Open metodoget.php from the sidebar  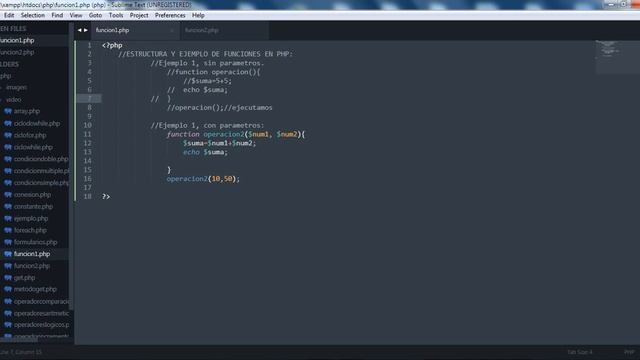pyautogui.click(x=35, y=289)
